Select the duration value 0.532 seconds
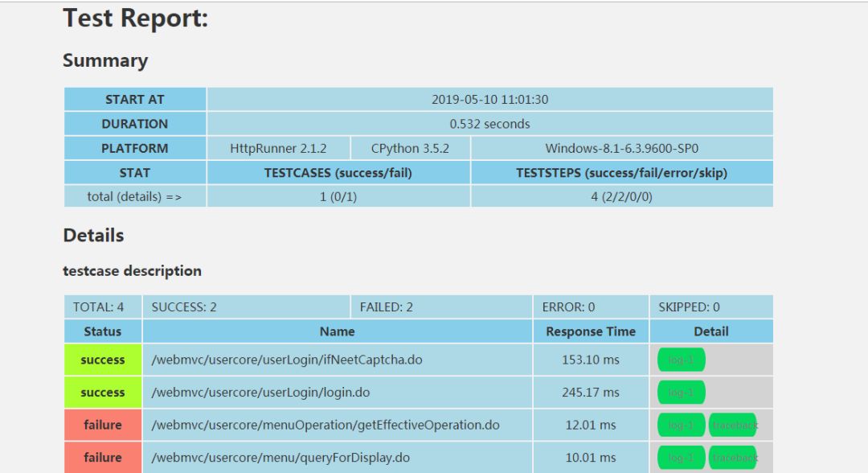Screen dimensions: 868x473 coord(490,124)
